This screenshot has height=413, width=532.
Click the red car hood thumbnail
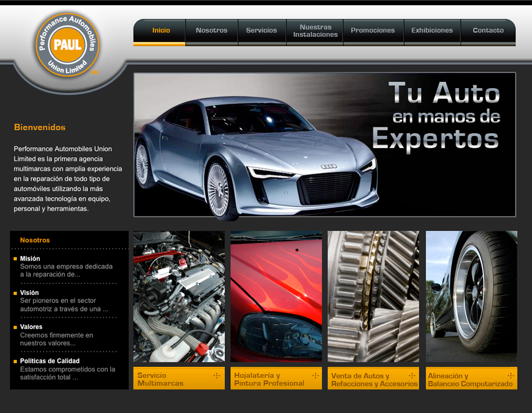click(x=276, y=297)
